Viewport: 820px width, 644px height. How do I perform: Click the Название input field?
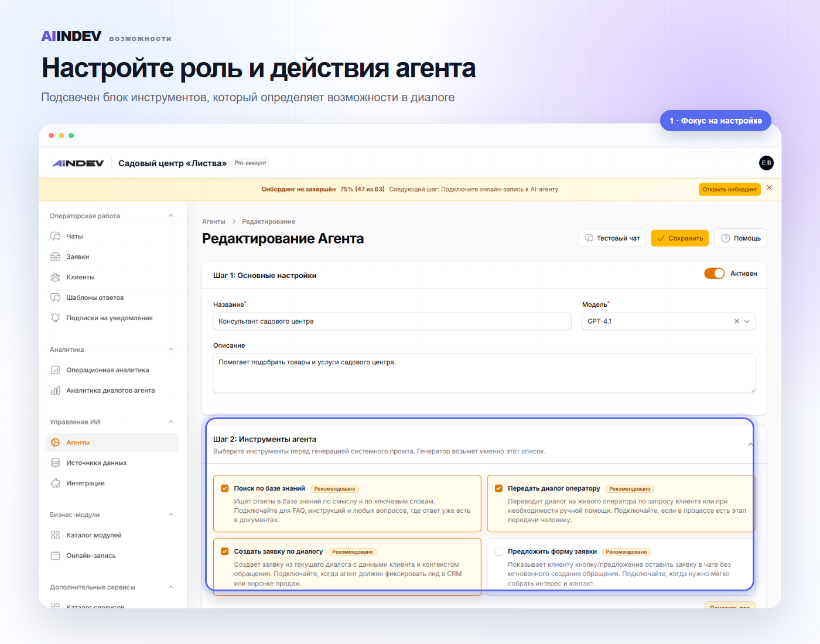tap(392, 321)
